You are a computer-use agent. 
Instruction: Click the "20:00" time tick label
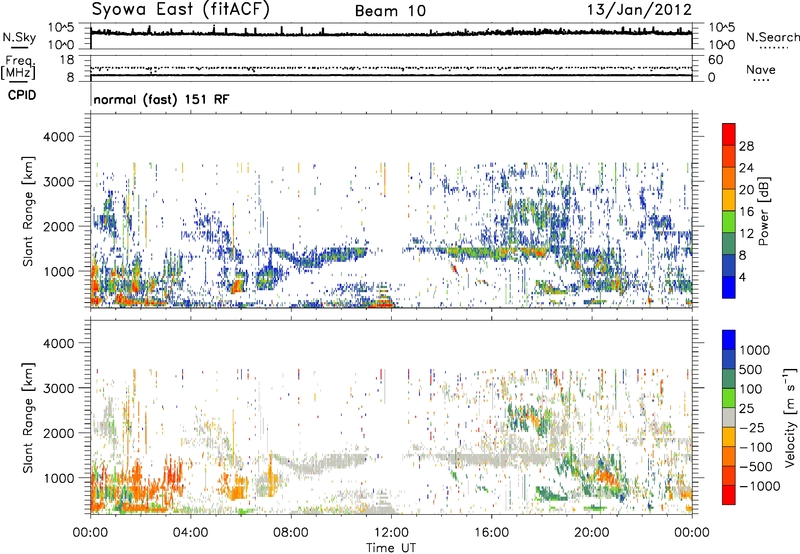[x=592, y=533]
